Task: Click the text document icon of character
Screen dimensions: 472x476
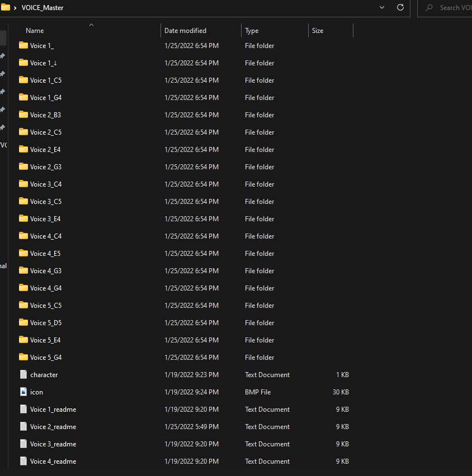Action: [x=23, y=374]
